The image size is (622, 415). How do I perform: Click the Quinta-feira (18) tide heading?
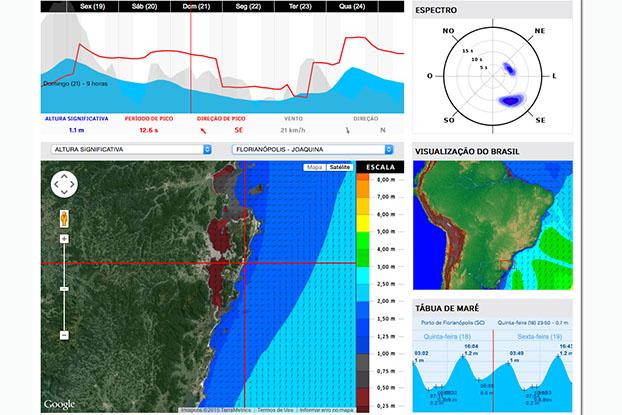(x=447, y=336)
